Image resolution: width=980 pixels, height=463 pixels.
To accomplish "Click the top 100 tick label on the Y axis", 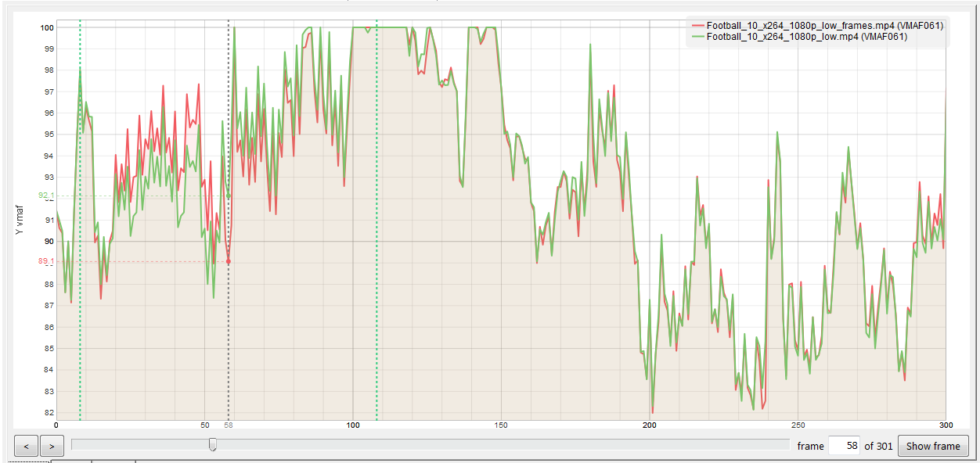I will 47,27.
